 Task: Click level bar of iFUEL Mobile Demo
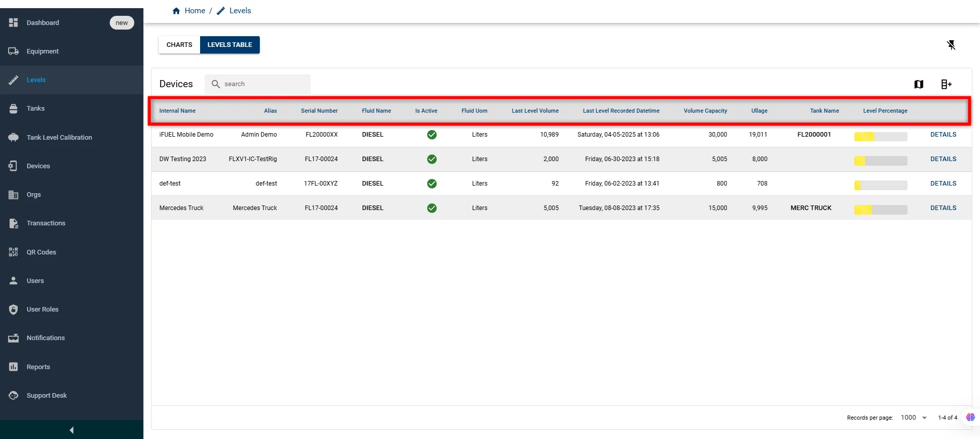point(881,137)
